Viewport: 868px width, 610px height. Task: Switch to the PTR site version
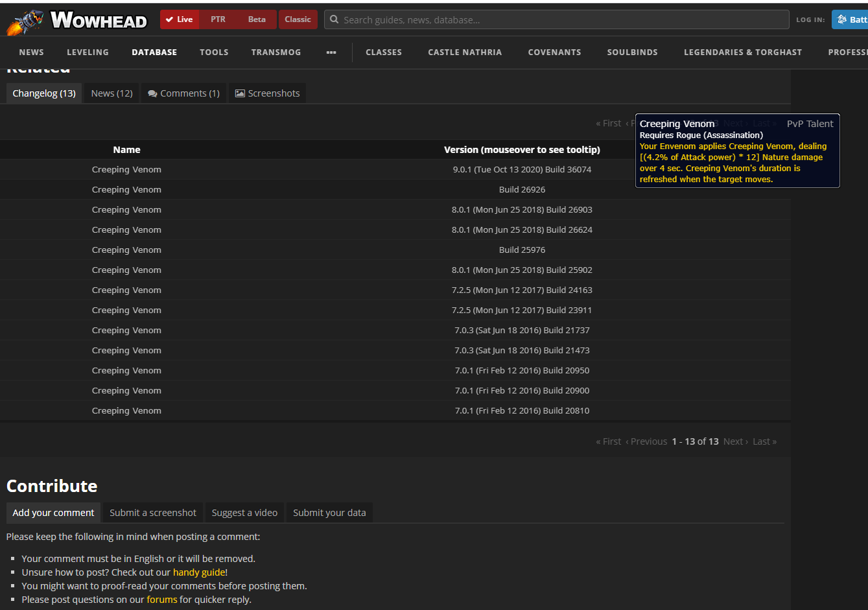[218, 19]
